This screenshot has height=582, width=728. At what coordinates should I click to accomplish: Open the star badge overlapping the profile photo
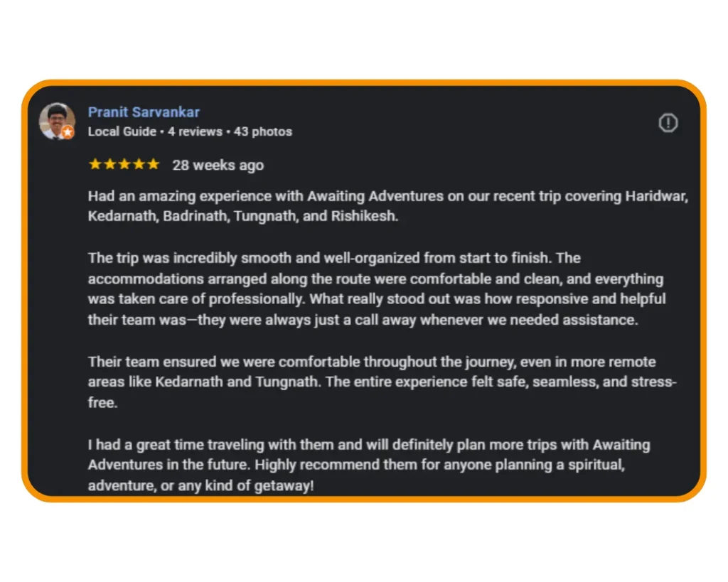point(68,133)
